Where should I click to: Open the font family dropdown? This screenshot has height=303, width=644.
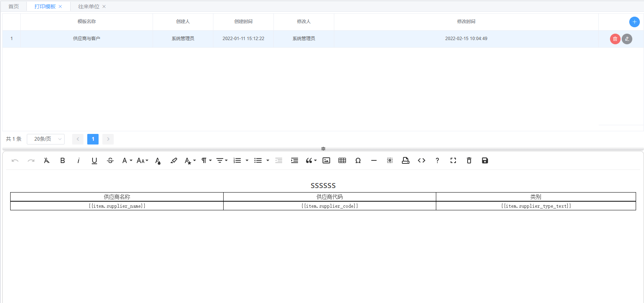127,161
